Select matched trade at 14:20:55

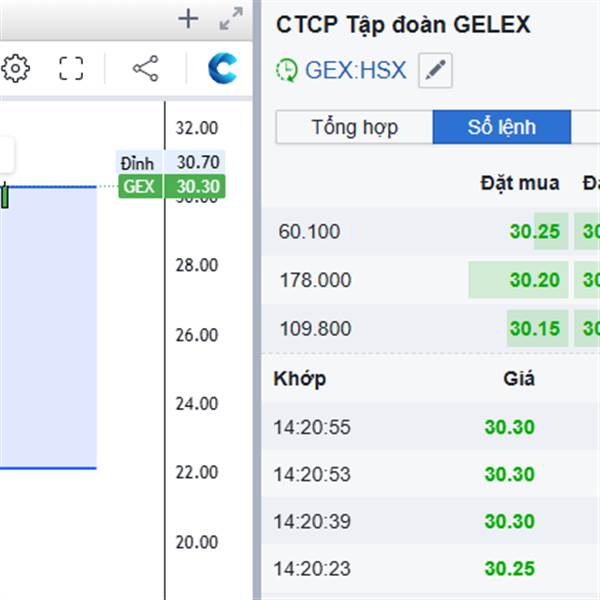click(x=430, y=427)
